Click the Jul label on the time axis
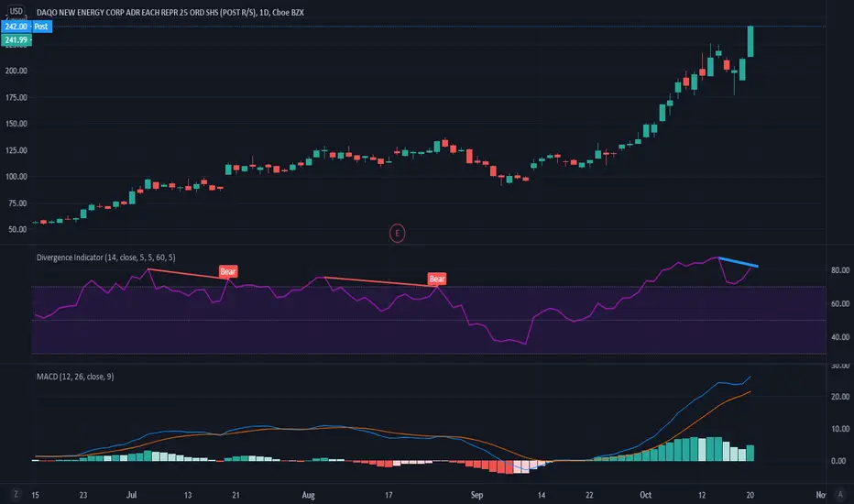This screenshot has width=854, height=504. (131, 495)
